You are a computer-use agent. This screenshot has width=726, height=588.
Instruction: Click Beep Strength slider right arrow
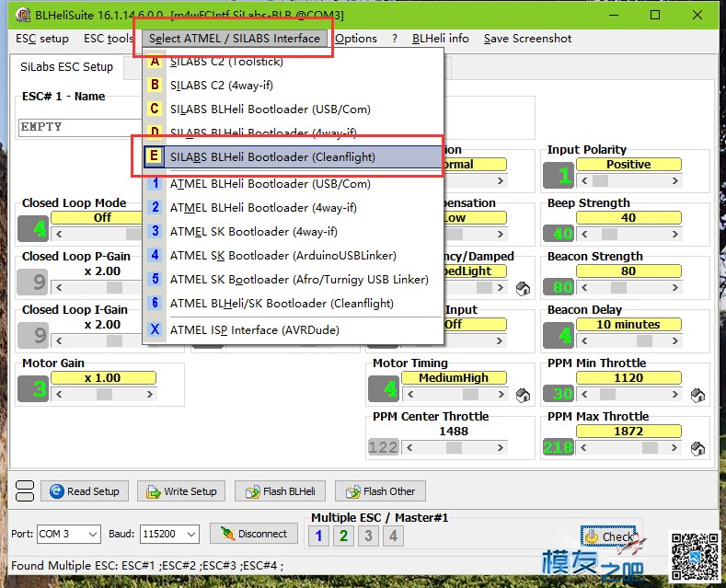[675, 235]
